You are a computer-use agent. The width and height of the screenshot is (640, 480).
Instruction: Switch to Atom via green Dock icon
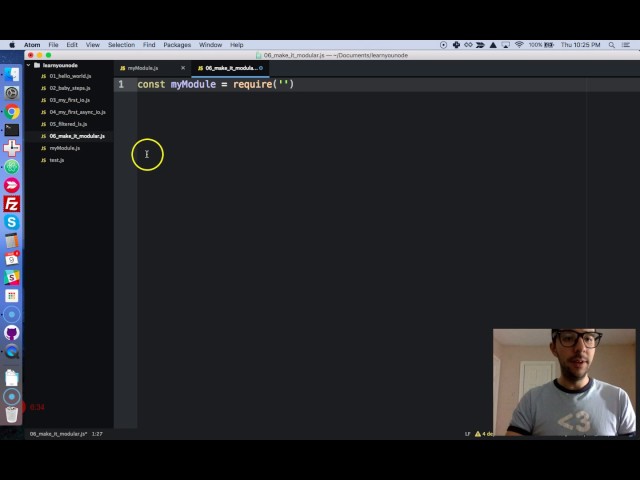[11, 167]
